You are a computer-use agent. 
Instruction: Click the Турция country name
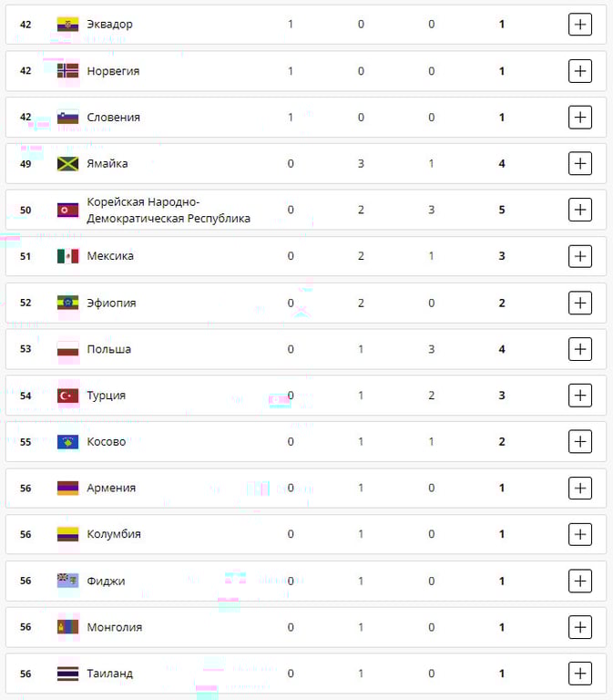tap(106, 396)
